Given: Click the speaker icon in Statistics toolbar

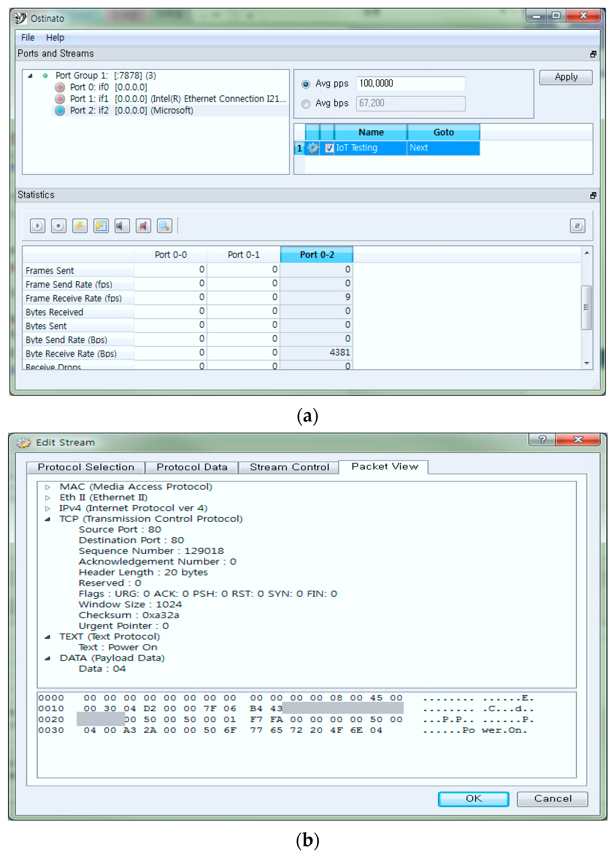Looking at the screenshot, I should [122, 226].
